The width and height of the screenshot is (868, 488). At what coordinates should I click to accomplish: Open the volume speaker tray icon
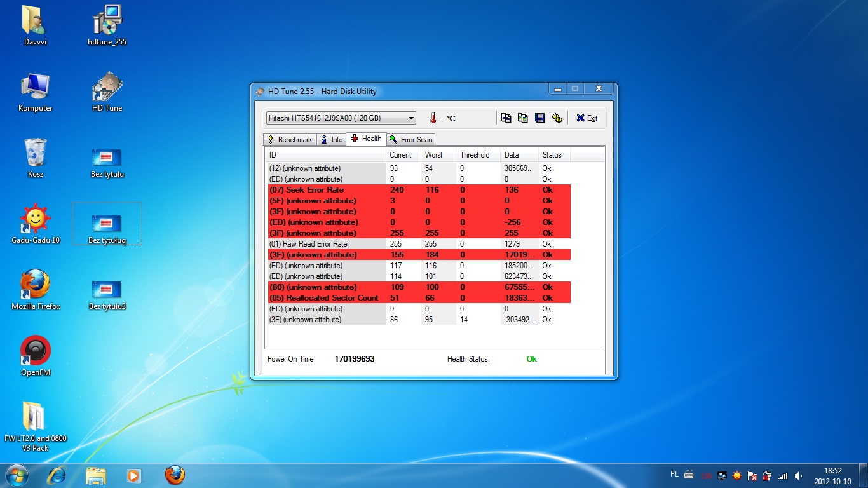(798, 475)
